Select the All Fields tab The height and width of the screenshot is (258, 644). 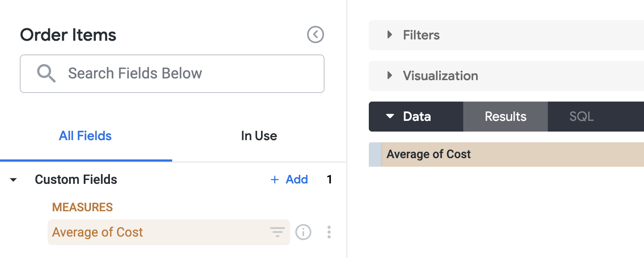(x=85, y=136)
